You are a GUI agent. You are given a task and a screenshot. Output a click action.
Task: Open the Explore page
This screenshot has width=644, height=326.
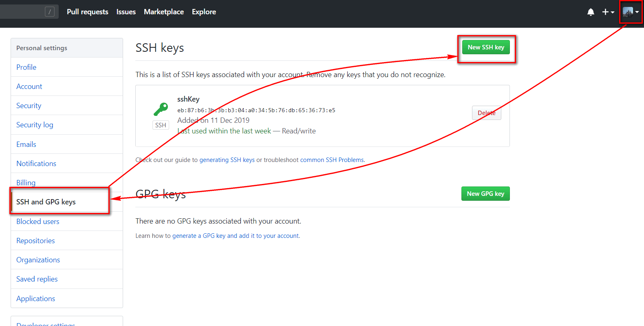(204, 12)
